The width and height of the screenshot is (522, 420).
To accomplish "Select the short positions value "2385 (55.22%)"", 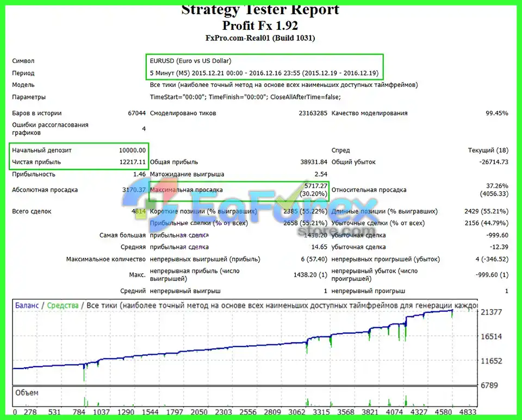I will 305,211.
